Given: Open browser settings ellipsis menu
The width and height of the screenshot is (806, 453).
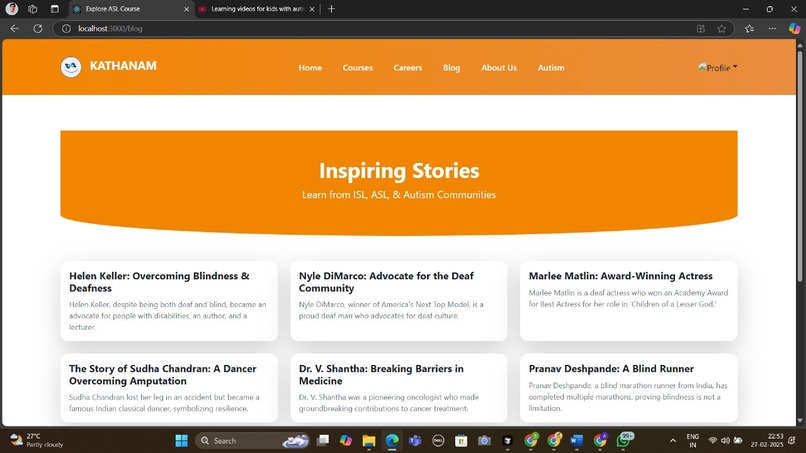Looking at the screenshot, I should [x=772, y=29].
